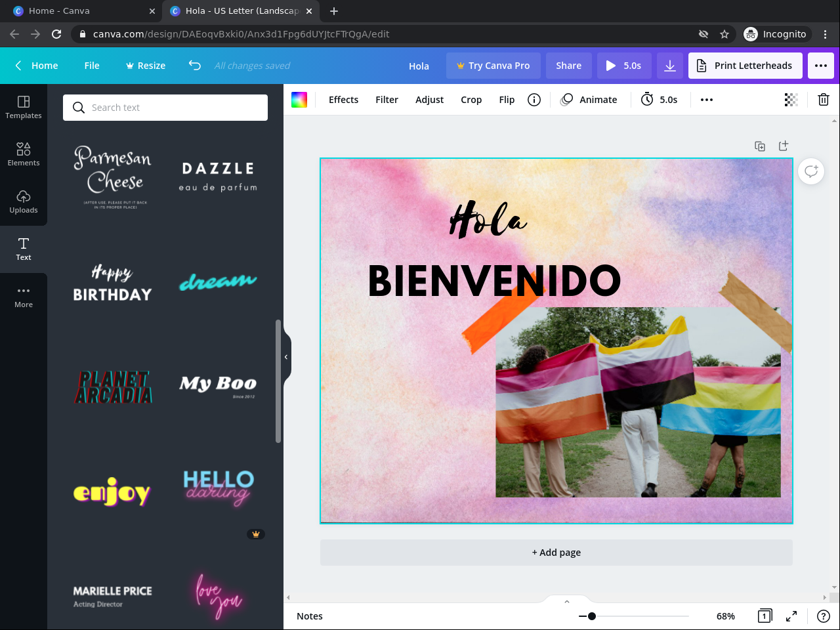
Task: Open the Templates panel
Action: [24, 108]
